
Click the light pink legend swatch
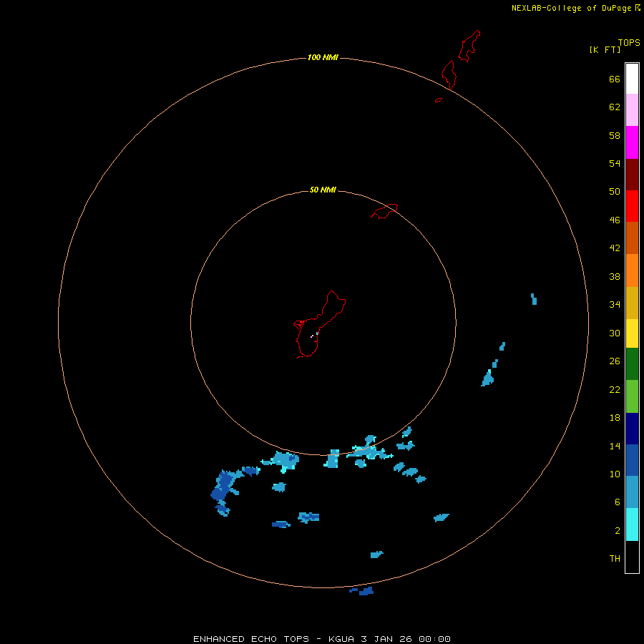click(632, 109)
